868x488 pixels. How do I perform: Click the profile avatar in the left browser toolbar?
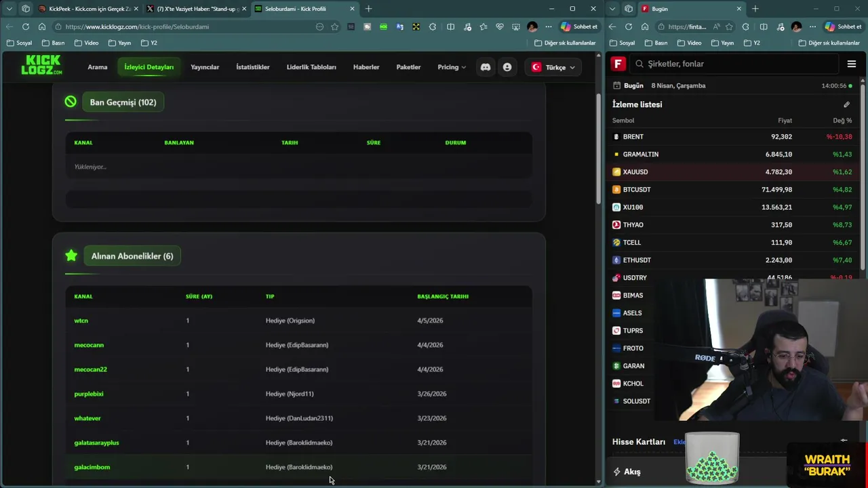(532, 26)
